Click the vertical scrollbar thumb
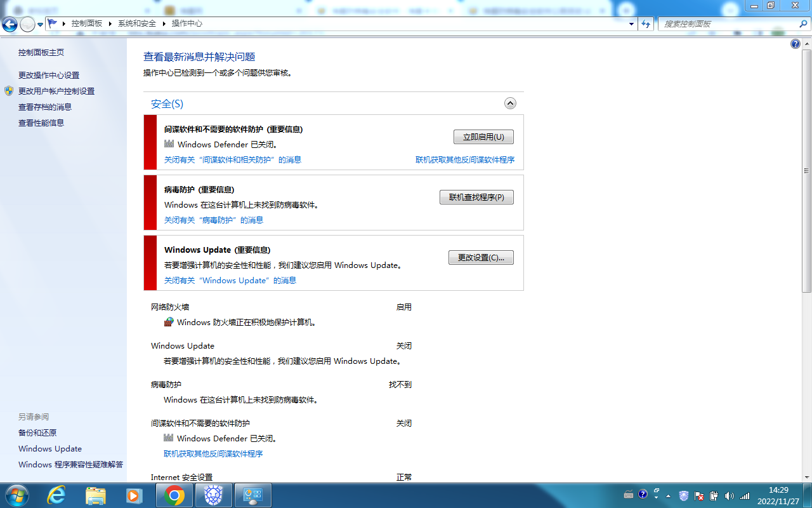 pos(807,170)
